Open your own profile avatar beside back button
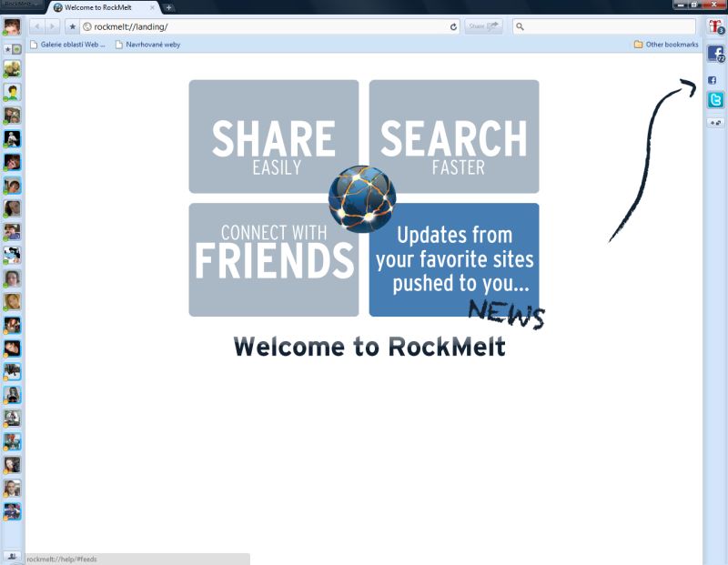The height and width of the screenshot is (565, 728). coord(12,26)
